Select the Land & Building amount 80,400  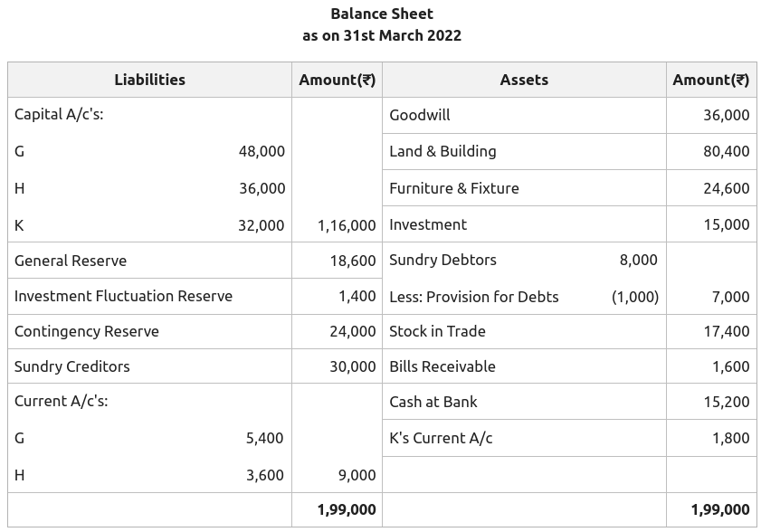[726, 151]
